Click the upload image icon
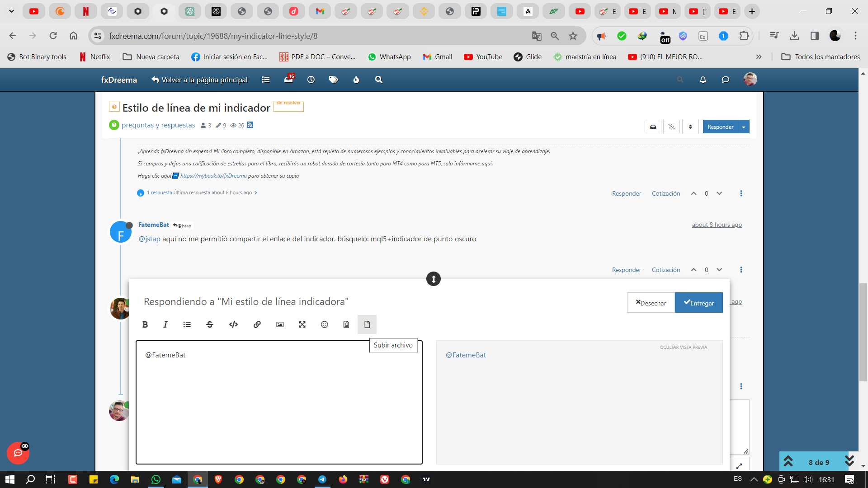Screen dimensions: 868x488 pyautogui.click(x=346, y=324)
